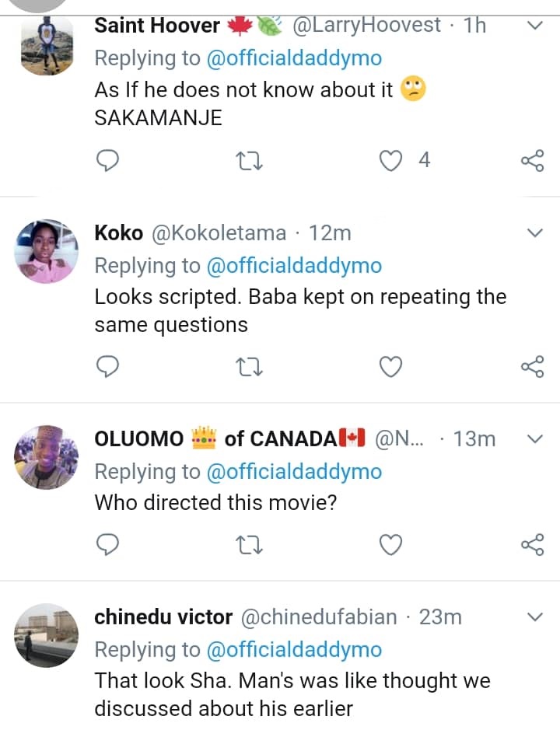
Task: Open chinedu victor's avatar
Action: point(47,635)
